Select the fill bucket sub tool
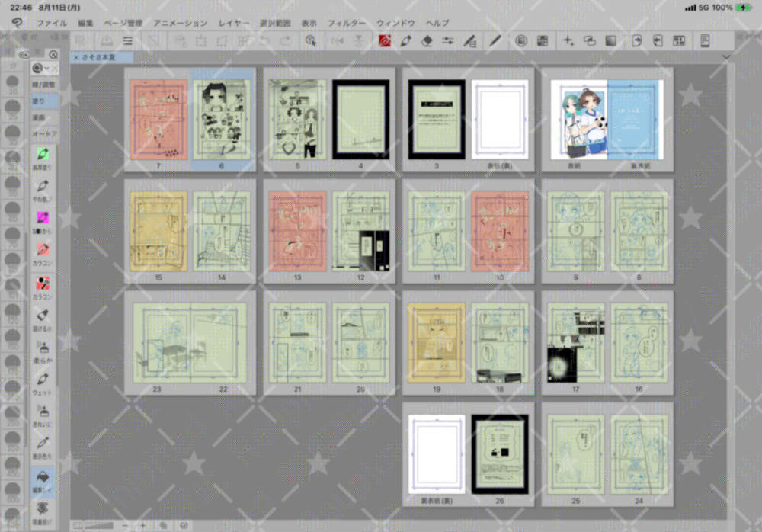762x532 pixels. 43,476
